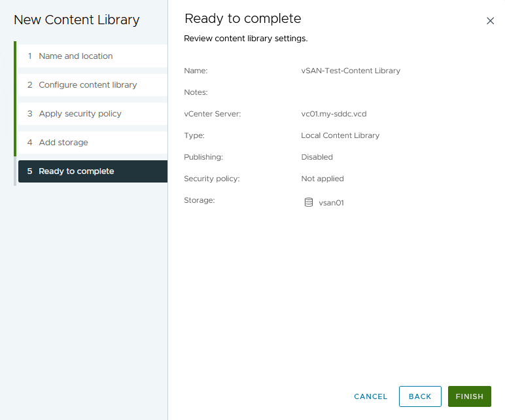Click the vc01.my-sddc.vcd server value
Image resolution: width=505 pixels, height=420 pixels.
(x=334, y=114)
